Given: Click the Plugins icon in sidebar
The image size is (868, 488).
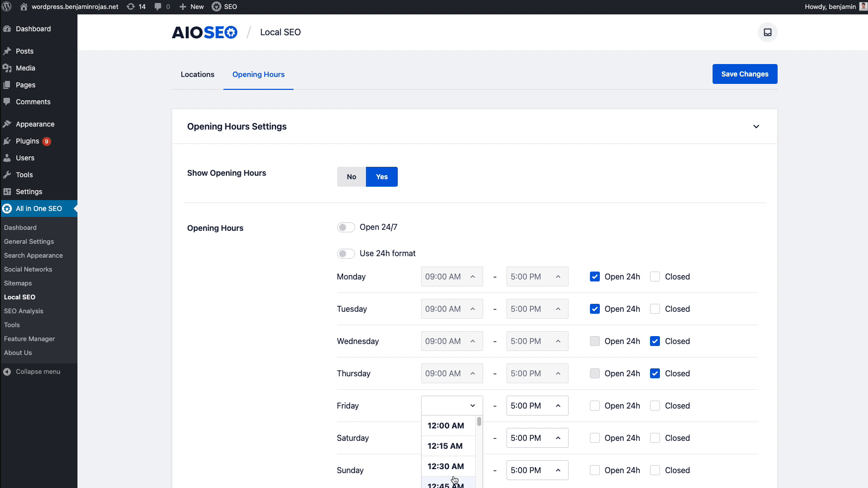Looking at the screenshot, I should click(x=7, y=141).
